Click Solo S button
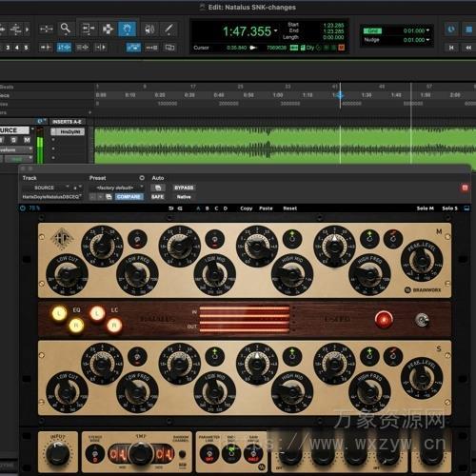The height and width of the screenshot is (476, 476). pos(450,208)
